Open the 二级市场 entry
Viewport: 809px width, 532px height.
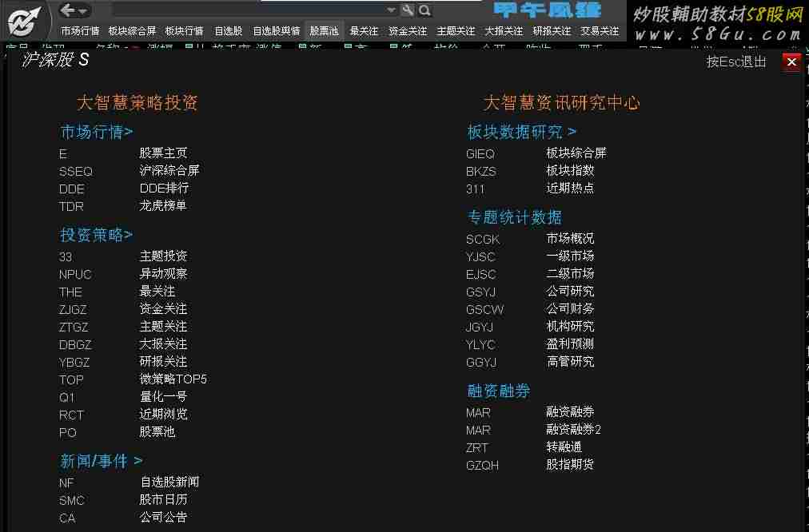[570, 274]
